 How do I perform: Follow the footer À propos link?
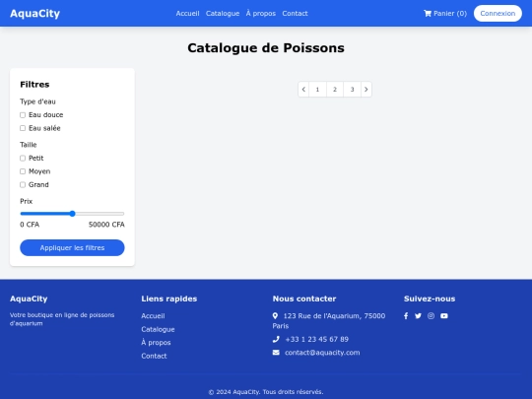[x=156, y=342]
